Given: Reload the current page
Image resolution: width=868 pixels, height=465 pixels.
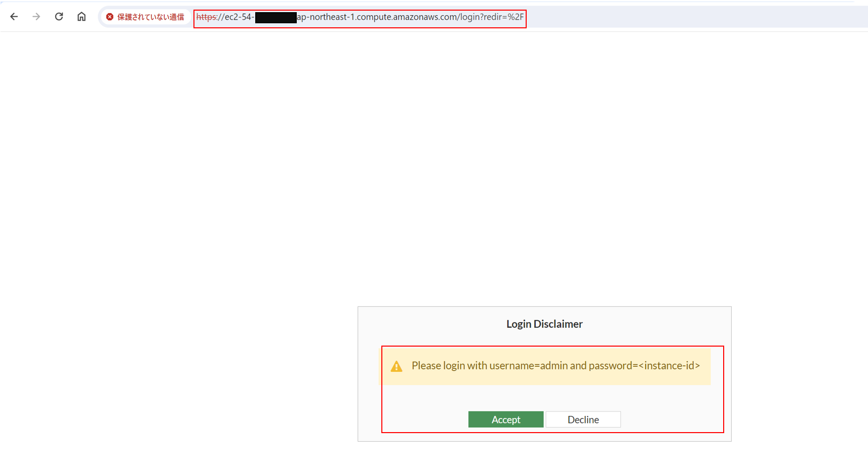Looking at the screenshot, I should coord(59,17).
